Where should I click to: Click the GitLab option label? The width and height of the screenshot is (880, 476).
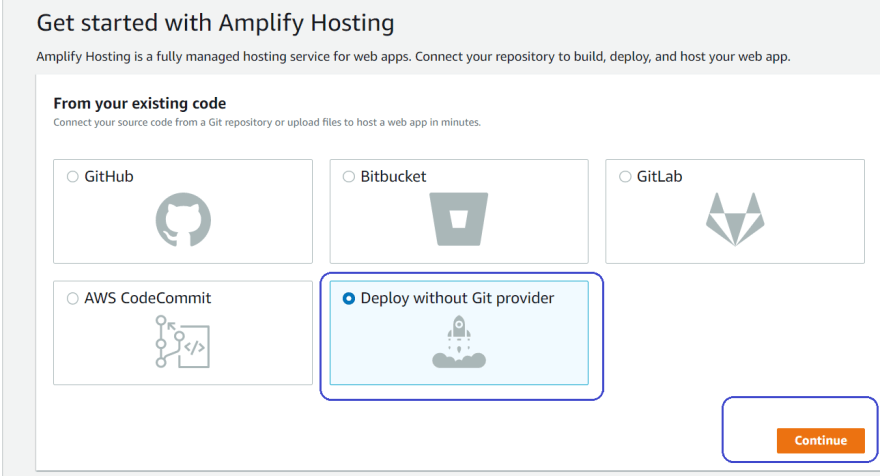tap(659, 177)
